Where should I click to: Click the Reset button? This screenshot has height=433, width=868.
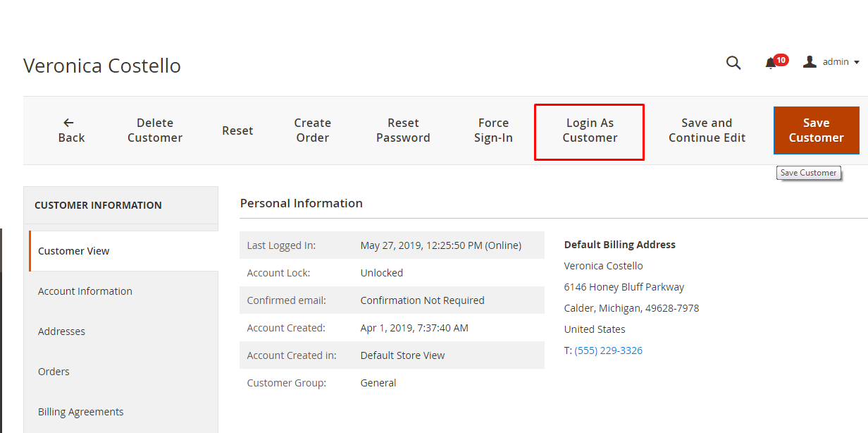coord(237,130)
